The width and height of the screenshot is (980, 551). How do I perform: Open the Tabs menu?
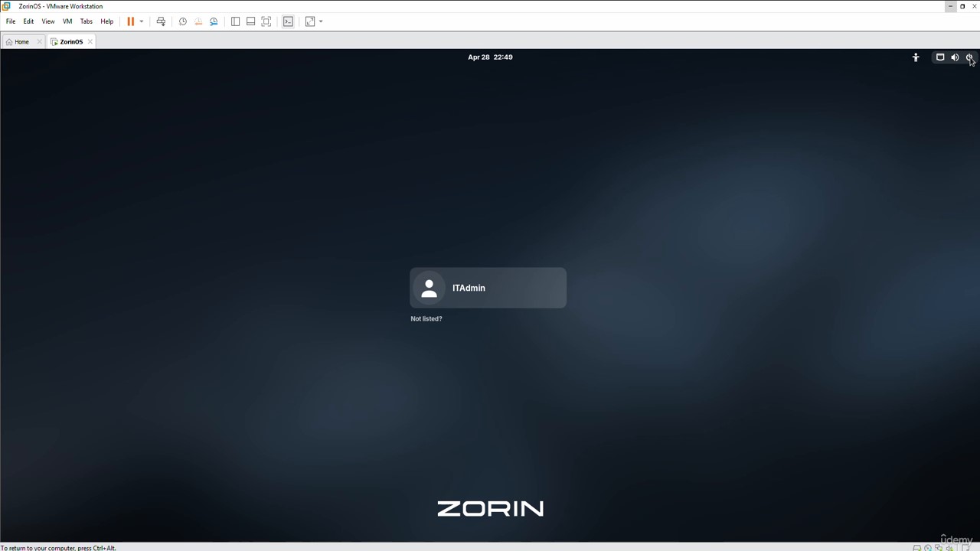[x=87, y=21]
